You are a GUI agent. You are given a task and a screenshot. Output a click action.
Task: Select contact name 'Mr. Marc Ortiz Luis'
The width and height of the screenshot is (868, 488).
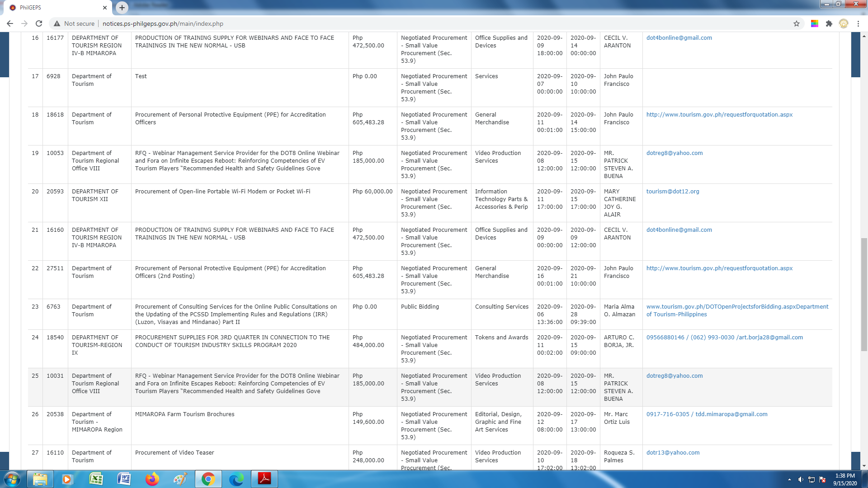[x=617, y=418]
